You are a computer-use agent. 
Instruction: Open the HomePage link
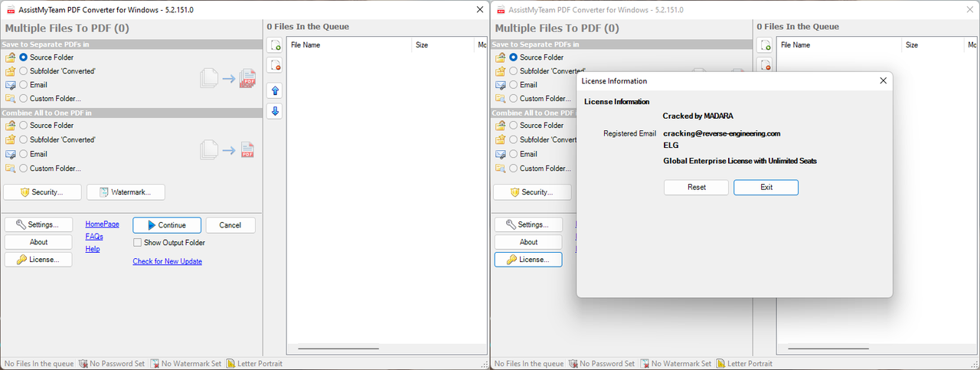click(x=102, y=224)
